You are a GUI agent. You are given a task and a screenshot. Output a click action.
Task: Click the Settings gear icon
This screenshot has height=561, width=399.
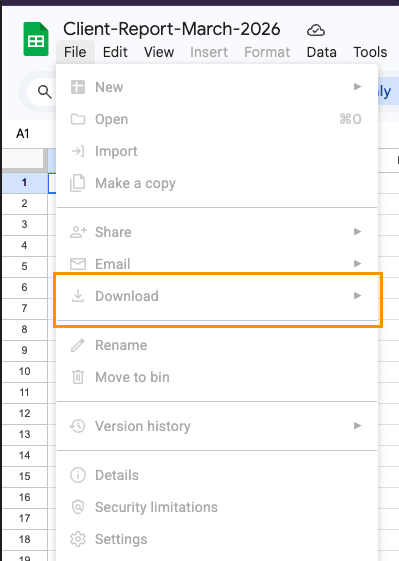78,539
